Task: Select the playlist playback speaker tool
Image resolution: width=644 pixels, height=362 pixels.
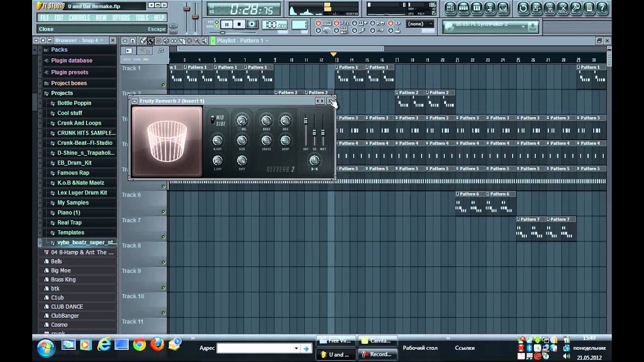Action: (205, 41)
